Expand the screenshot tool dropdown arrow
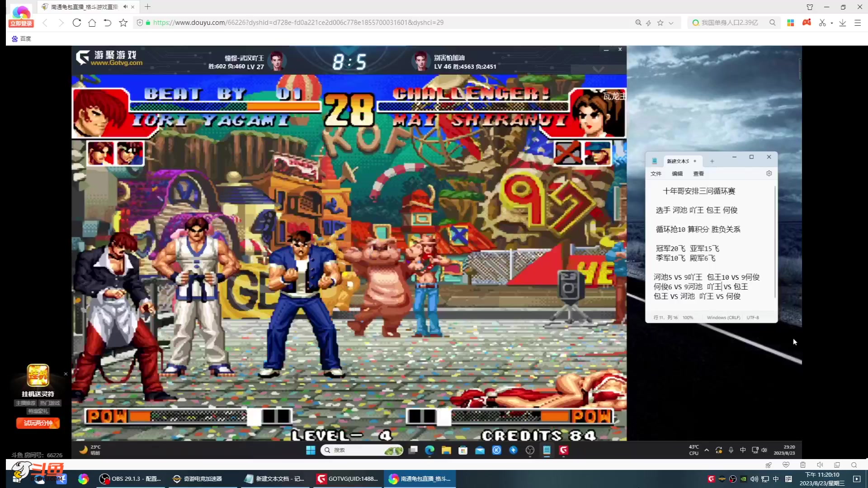Screen dimensions: 868x488 (832, 23)
